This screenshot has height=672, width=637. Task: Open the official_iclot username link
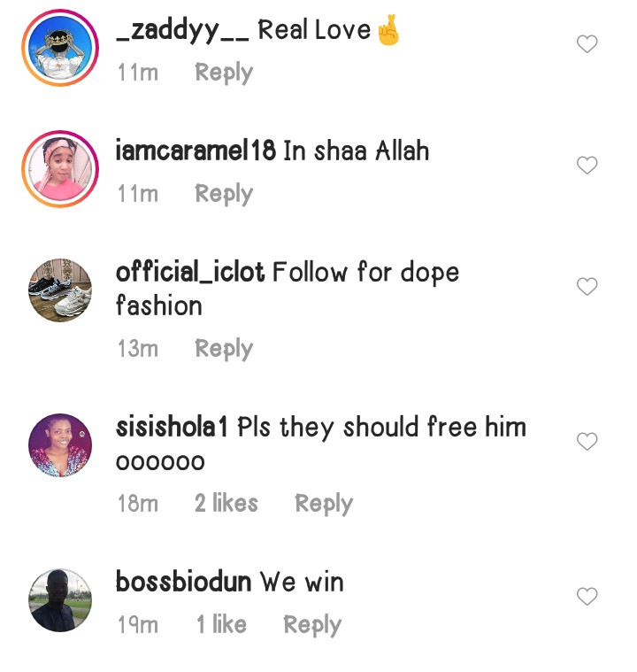(190, 272)
